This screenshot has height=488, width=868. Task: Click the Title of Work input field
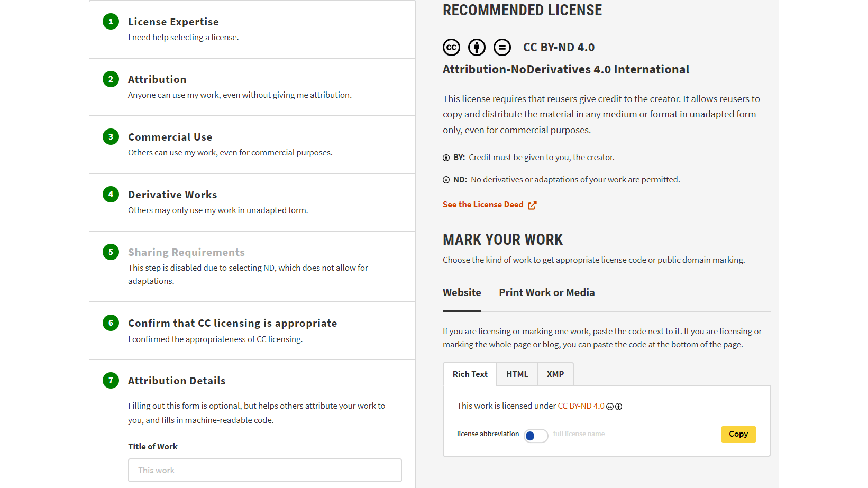(x=264, y=470)
